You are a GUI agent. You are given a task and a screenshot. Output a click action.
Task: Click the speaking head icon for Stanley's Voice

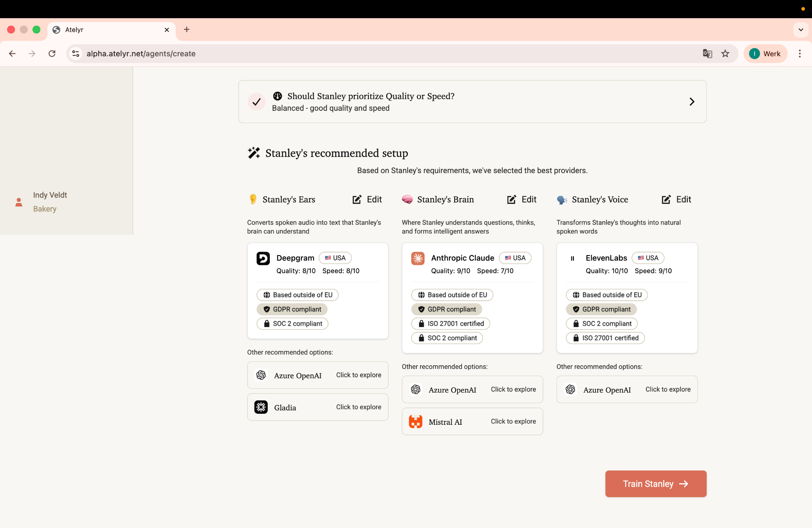562,200
